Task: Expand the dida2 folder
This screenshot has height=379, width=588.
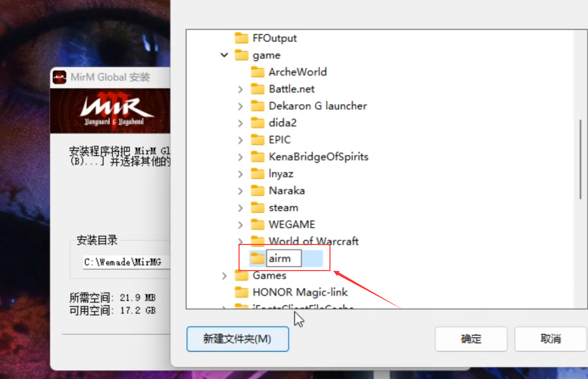Action: click(x=241, y=123)
